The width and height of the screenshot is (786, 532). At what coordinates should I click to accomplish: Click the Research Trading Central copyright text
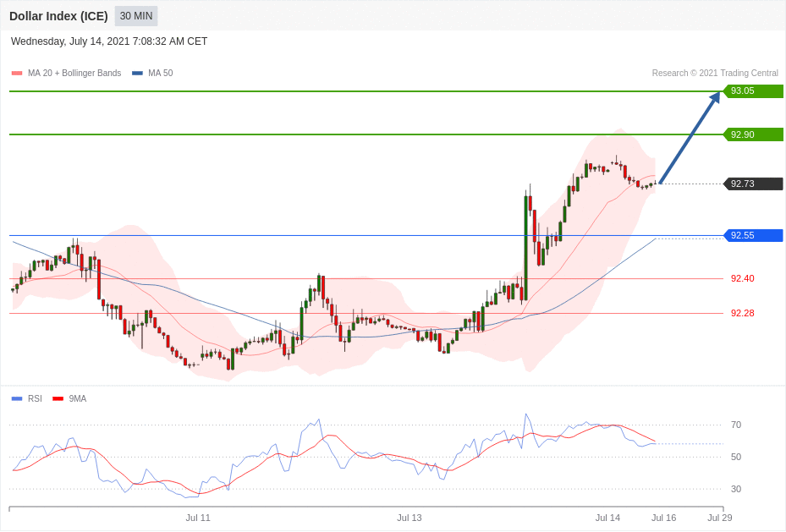(714, 74)
